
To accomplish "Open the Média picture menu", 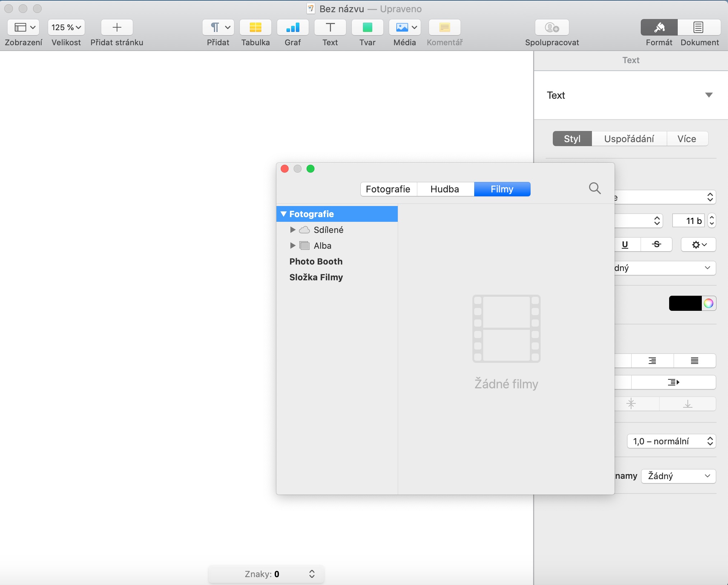I will pos(405,28).
